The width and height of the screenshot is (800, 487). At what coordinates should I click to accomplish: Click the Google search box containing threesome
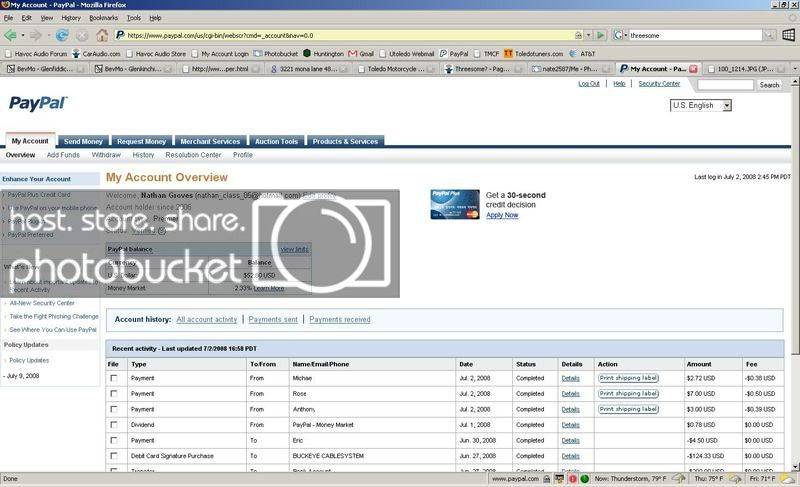coord(695,35)
